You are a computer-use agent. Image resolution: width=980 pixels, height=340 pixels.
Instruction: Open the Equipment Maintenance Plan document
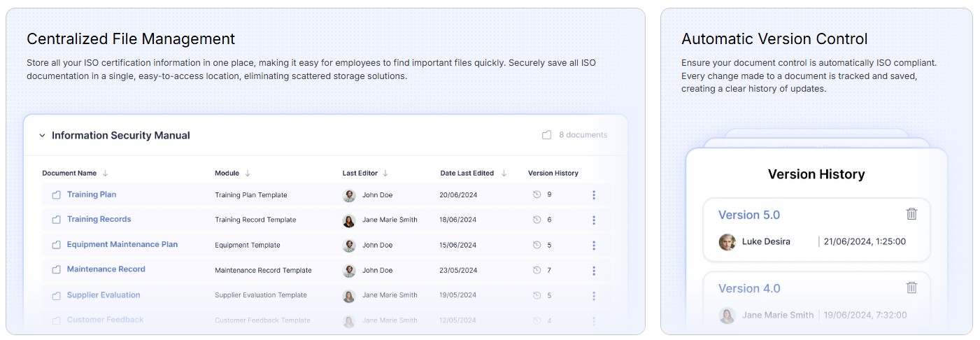tap(122, 244)
